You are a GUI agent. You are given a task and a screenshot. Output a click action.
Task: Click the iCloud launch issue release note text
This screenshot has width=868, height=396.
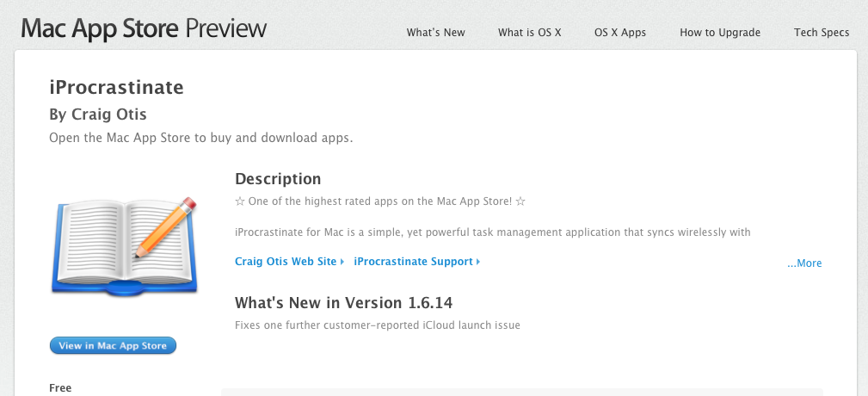click(377, 325)
